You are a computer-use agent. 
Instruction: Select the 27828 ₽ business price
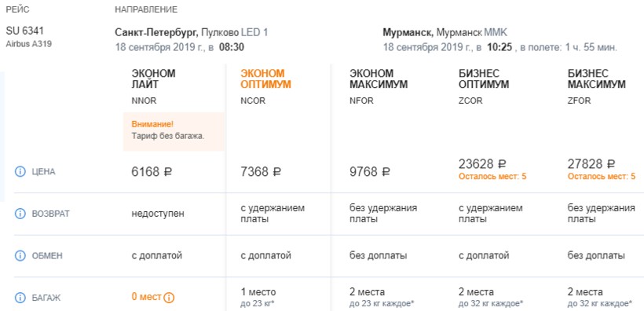click(591, 164)
